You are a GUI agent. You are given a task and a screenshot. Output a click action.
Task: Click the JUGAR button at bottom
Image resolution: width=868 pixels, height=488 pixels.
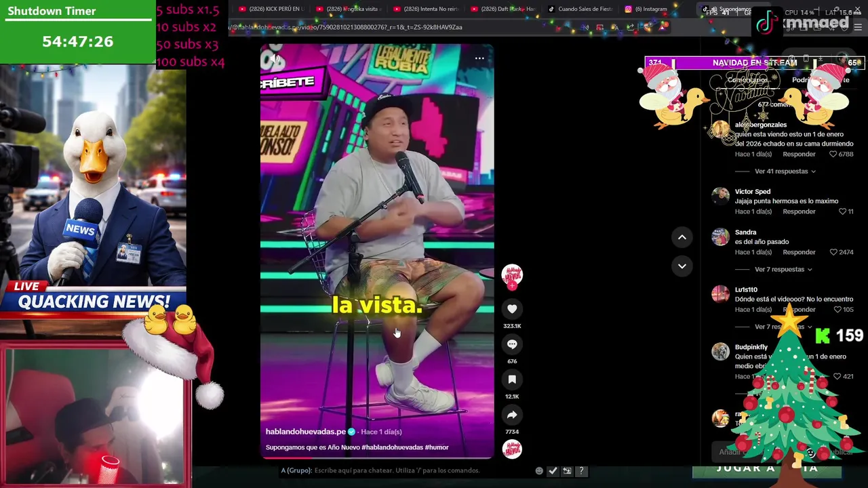pyautogui.click(x=766, y=469)
